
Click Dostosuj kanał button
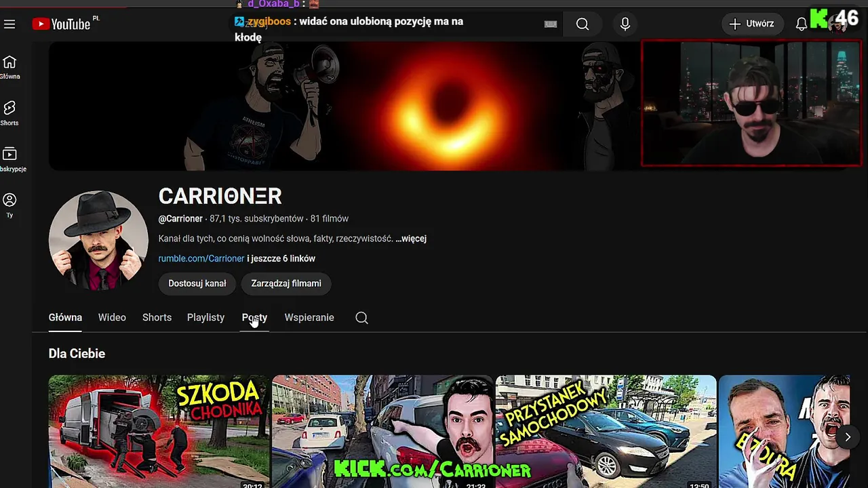tap(197, 283)
